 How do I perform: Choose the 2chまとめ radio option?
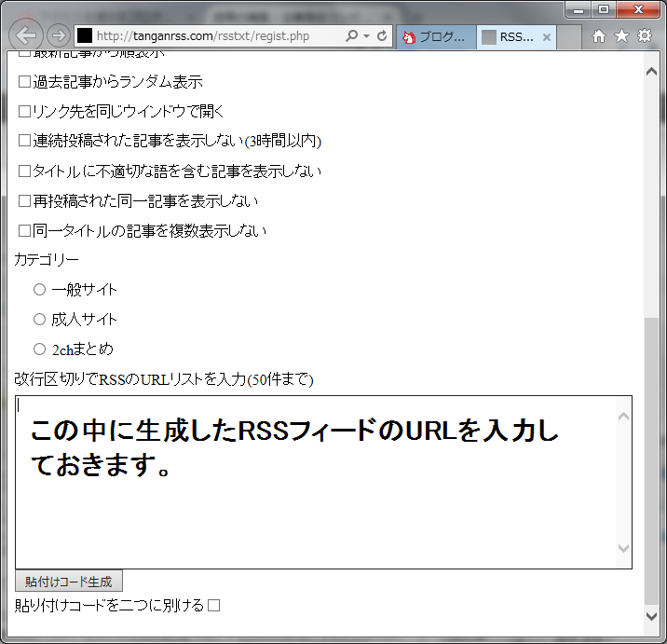coord(39,349)
